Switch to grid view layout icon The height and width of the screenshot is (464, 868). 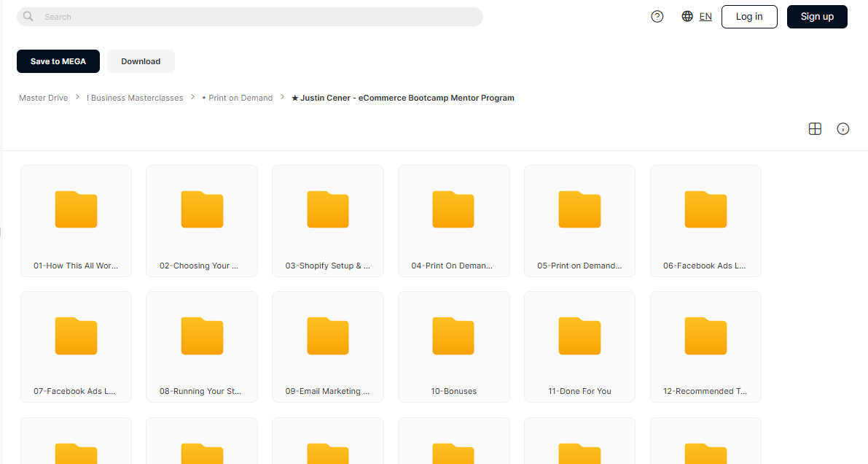pyautogui.click(x=815, y=128)
